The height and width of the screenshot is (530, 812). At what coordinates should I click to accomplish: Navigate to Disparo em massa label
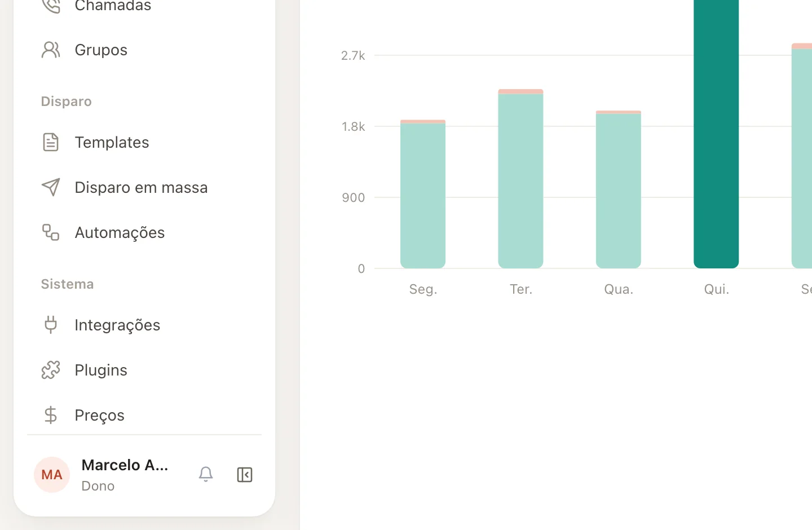pos(141,187)
